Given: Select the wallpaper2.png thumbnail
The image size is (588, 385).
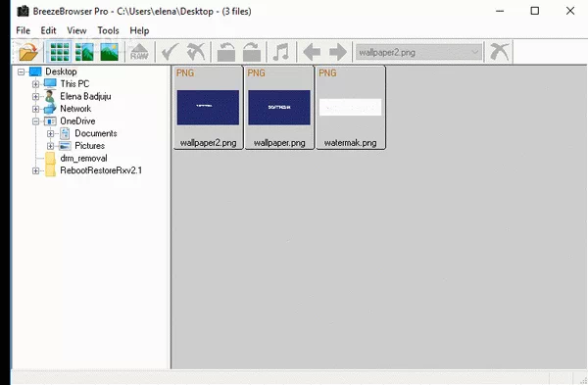Looking at the screenshot, I should pyautogui.click(x=208, y=107).
